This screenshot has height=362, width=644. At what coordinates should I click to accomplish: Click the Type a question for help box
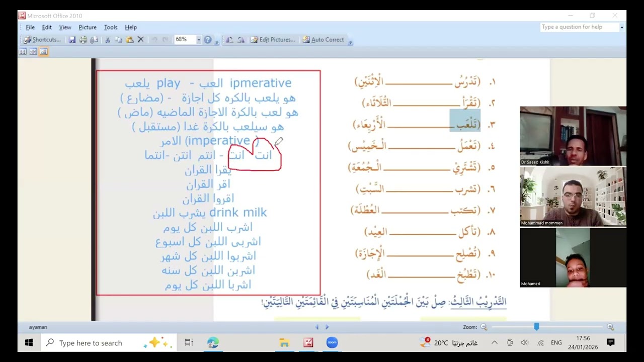tap(579, 27)
